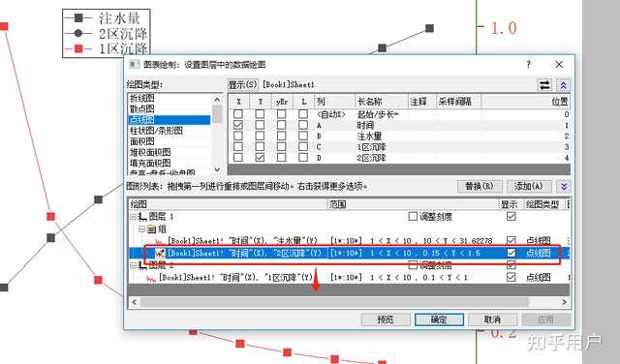The image size is (620, 364).
Task: Expand bottom panel with double-down chevron
Action: [x=564, y=186]
